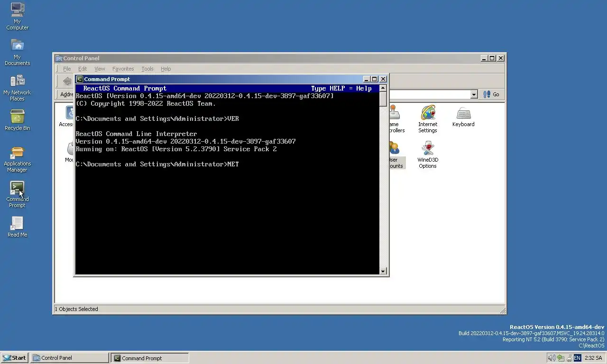607x364 pixels.
Task: Expand the address bar dropdown arrow
Action: click(474, 94)
